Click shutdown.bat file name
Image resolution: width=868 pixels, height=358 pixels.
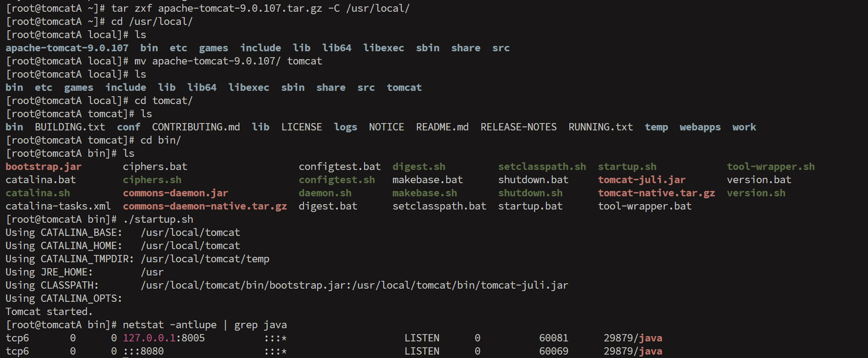tap(533, 180)
